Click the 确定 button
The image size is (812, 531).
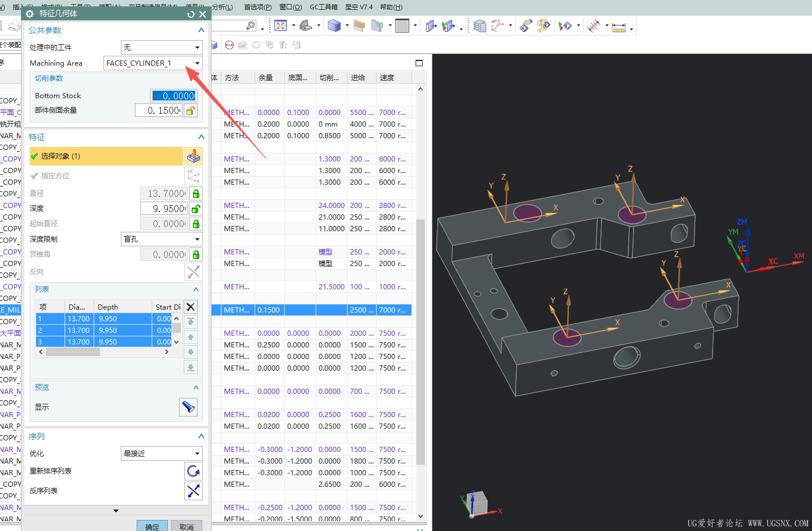[x=152, y=526]
